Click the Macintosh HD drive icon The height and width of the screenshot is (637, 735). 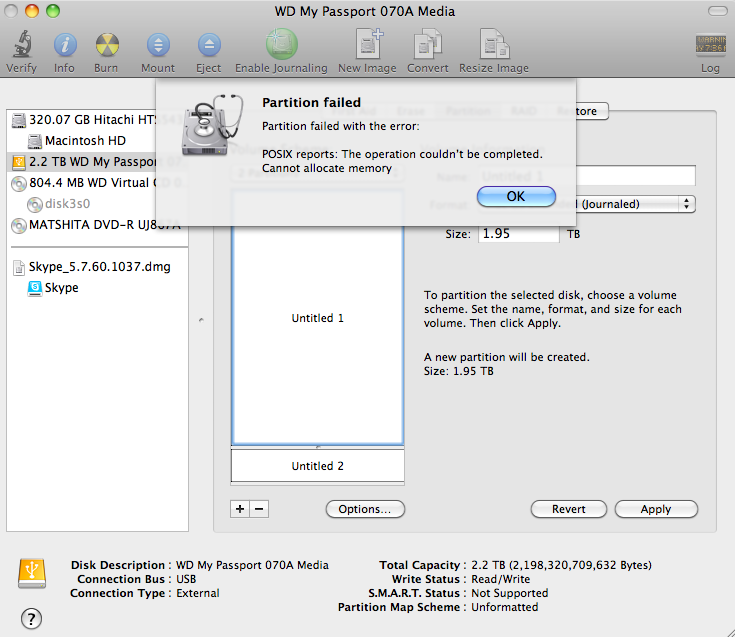pyautogui.click(x=35, y=141)
